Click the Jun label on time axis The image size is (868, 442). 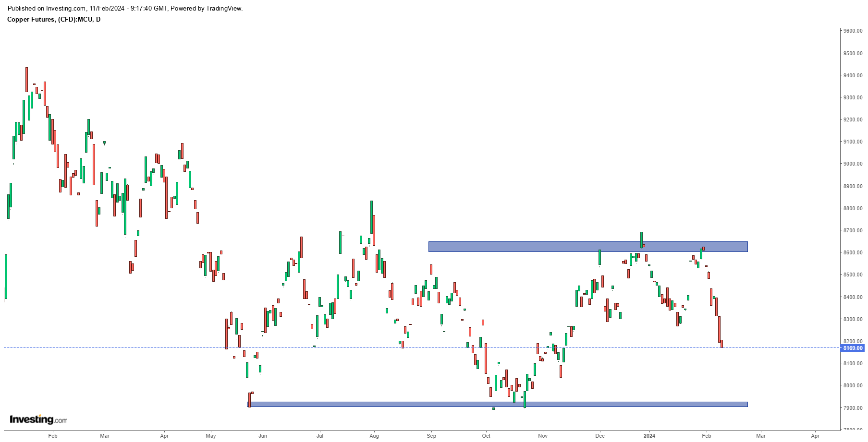(262, 436)
